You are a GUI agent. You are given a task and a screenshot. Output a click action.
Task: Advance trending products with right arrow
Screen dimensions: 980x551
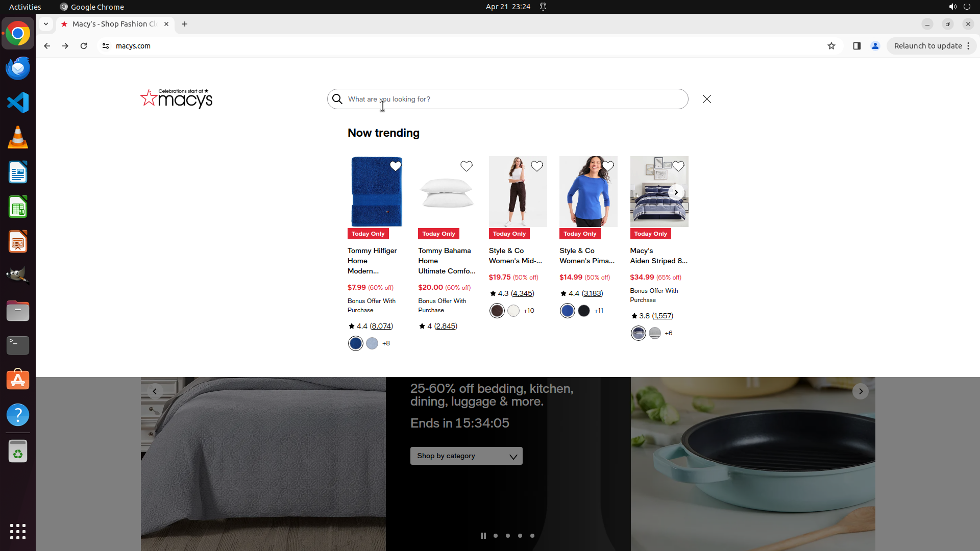pyautogui.click(x=676, y=192)
